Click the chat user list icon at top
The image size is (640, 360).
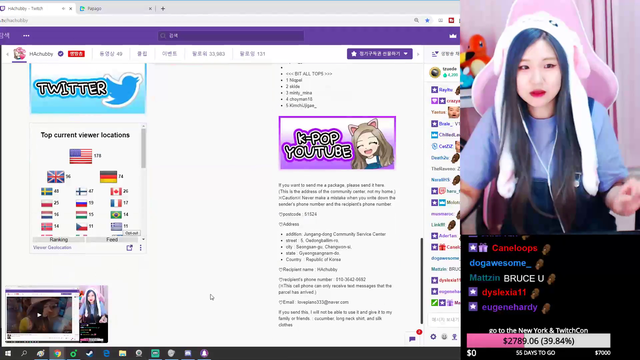click(435, 54)
